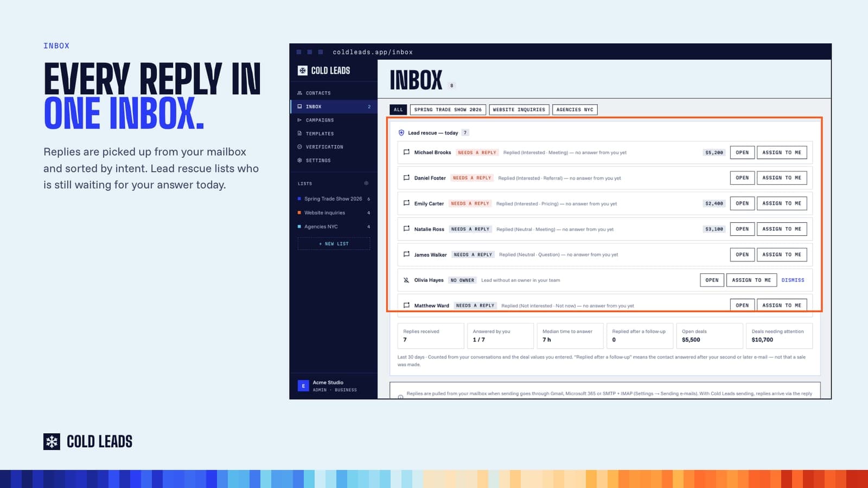
Task: Click the message icon beside Natalie Ross
Action: (x=406, y=229)
